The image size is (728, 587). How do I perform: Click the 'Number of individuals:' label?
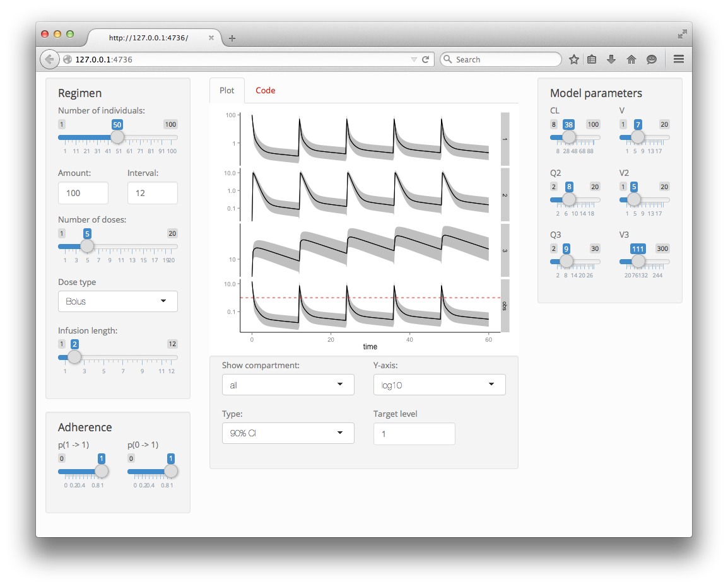102,110
